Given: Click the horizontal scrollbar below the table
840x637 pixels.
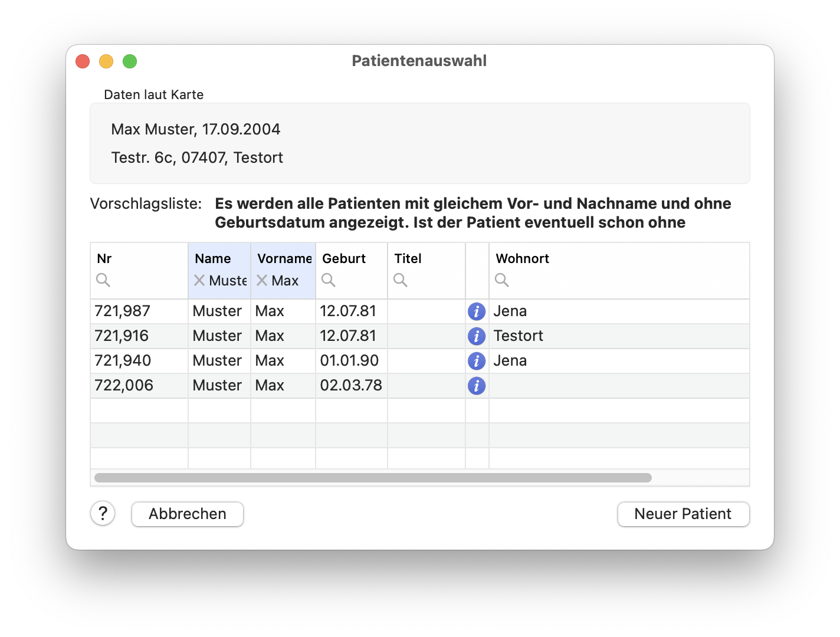Looking at the screenshot, I should [x=372, y=477].
